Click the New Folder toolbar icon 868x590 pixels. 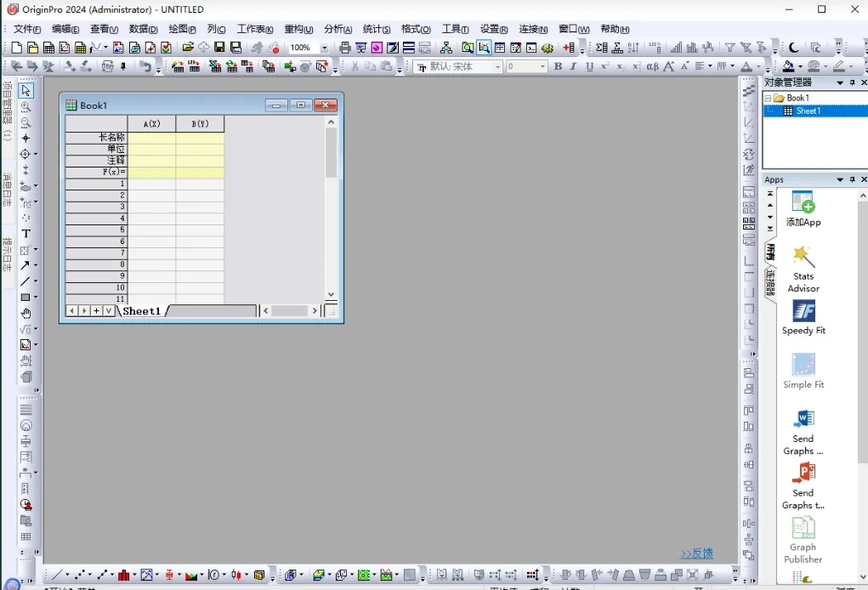tap(32, 48)
